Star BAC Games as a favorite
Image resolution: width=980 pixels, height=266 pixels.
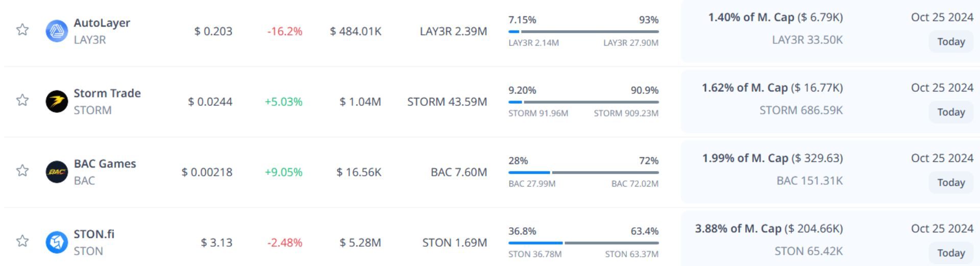tap(22, 171)
